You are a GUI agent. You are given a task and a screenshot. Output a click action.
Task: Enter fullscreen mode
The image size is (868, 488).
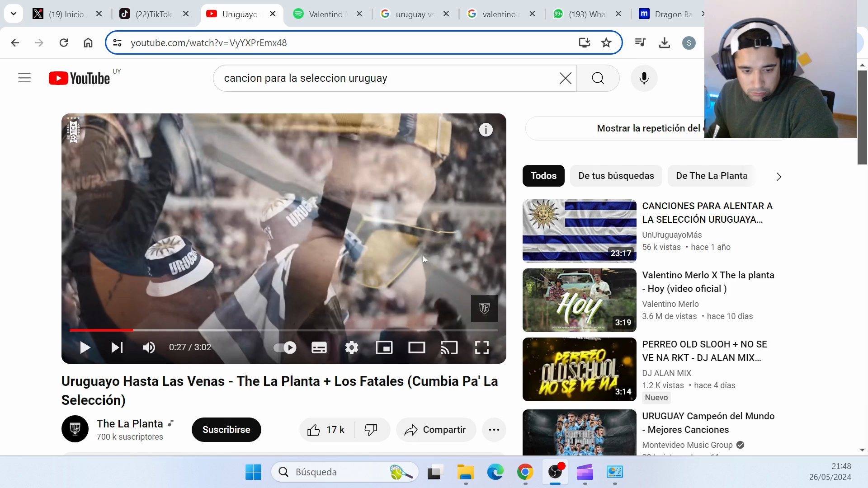pos(482,347)
